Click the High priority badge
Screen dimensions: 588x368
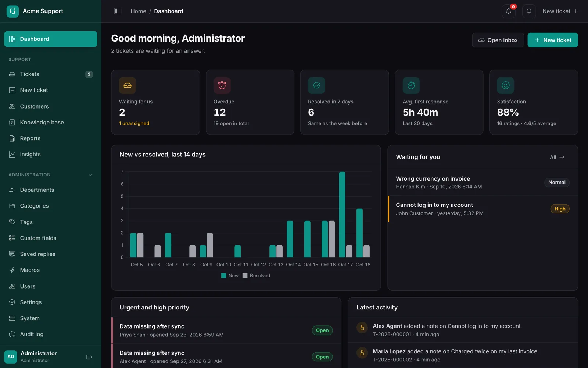point(560,209)
